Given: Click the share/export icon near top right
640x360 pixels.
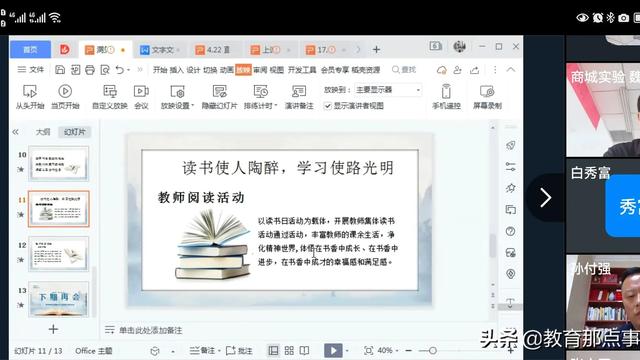Looking at the screenshot, I should pos(474,70).
